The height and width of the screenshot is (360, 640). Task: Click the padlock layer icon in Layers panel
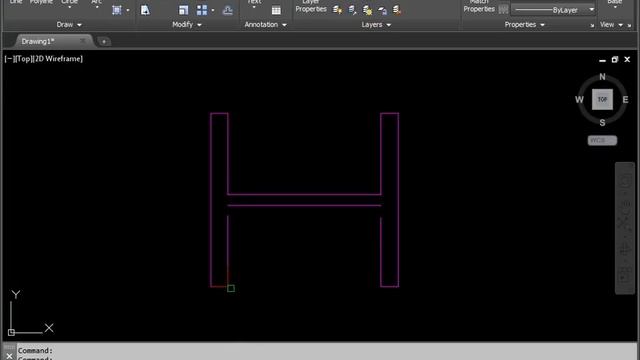(x=382, y=10)
